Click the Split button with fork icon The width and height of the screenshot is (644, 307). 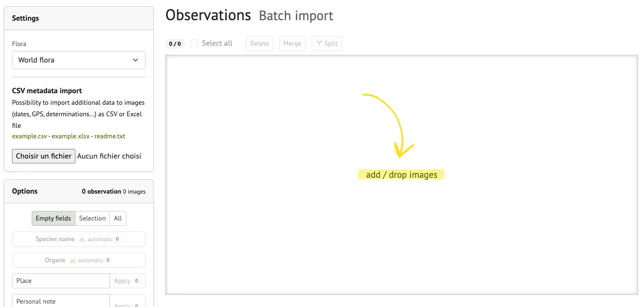(327, 43)
